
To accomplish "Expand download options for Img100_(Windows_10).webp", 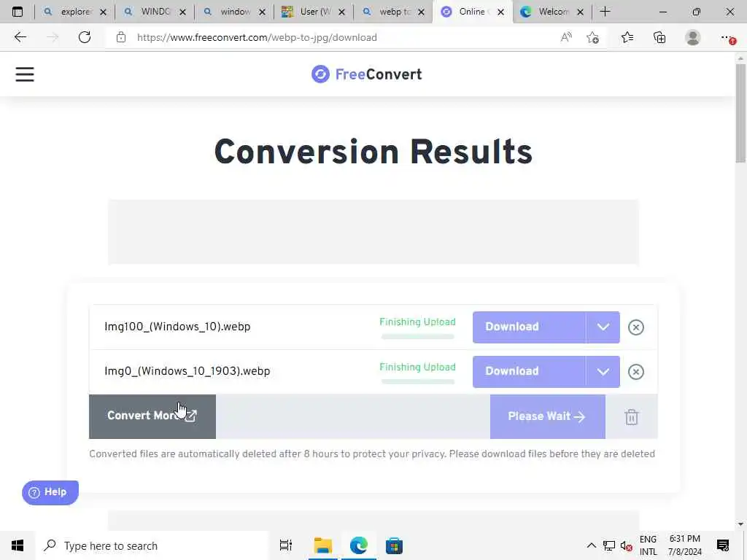I will (603, 327).
